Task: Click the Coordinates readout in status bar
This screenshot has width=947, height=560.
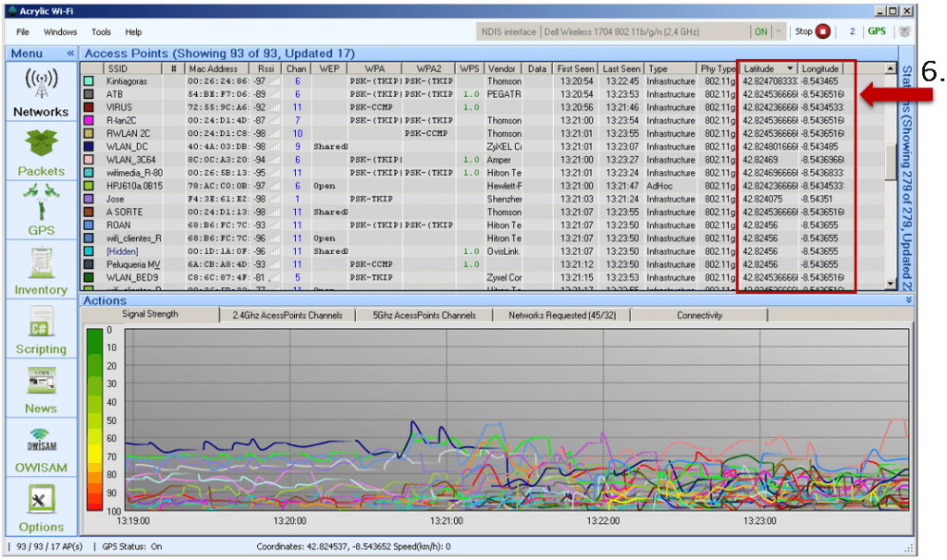Action: tap(354, 547)
